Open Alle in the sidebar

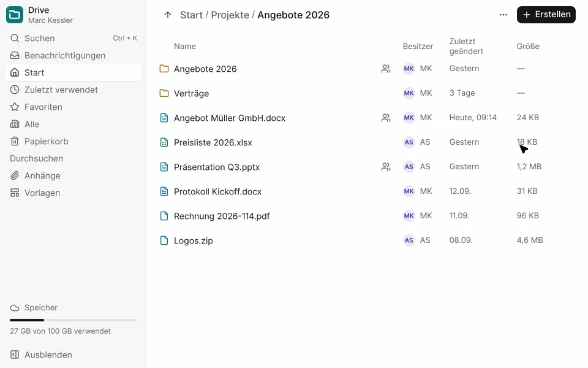click(x=73, y=125)
